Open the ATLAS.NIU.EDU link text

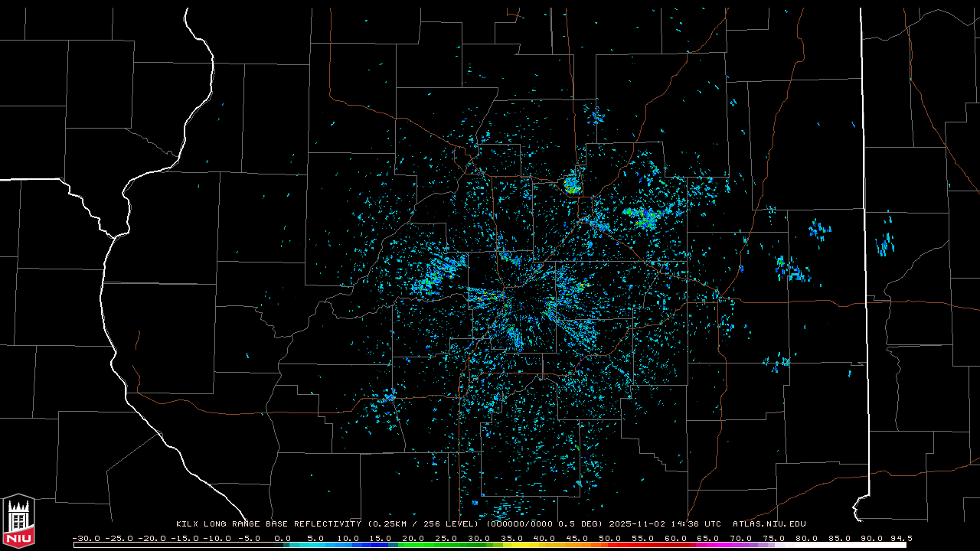tap(769, 524)
